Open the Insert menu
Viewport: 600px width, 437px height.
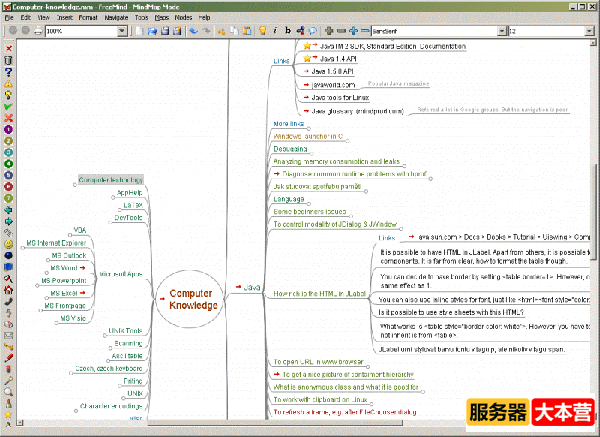point(64,18)
